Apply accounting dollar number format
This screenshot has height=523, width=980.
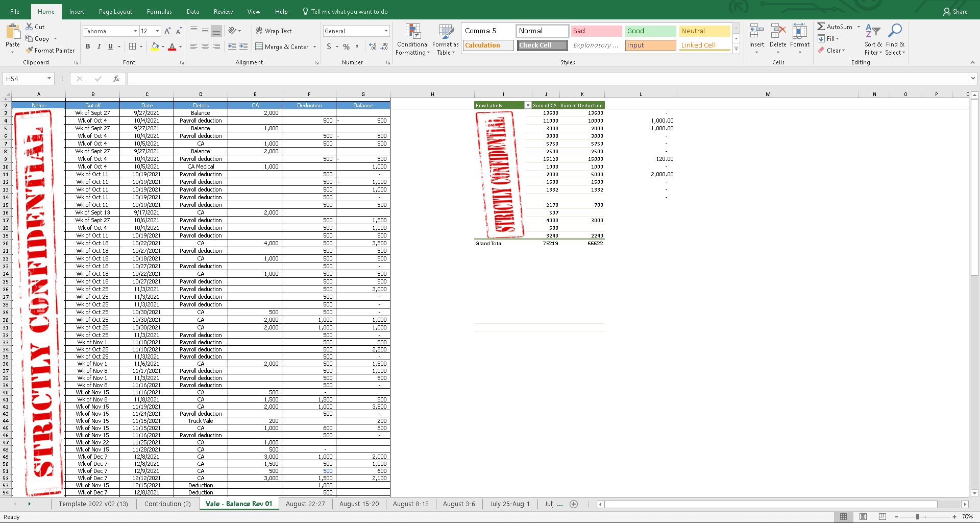pyautogui.click(x=329, y=46)
